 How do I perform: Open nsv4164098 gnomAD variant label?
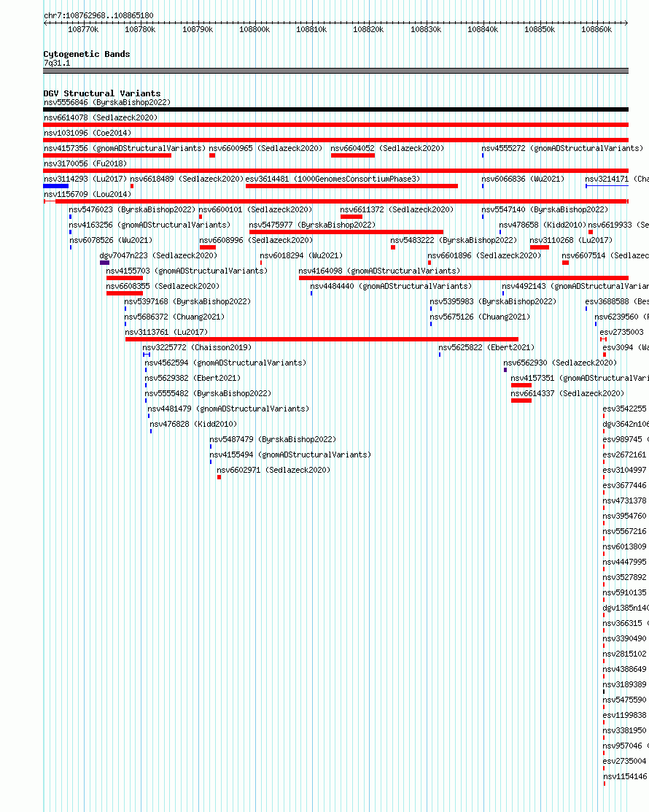379,271
